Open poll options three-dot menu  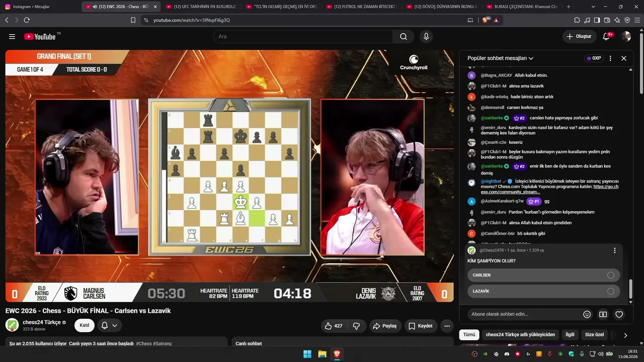614,250
